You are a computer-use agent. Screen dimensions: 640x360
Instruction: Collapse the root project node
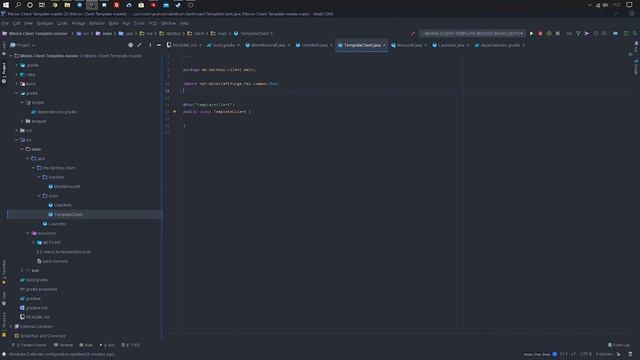(x=11, y=56)
